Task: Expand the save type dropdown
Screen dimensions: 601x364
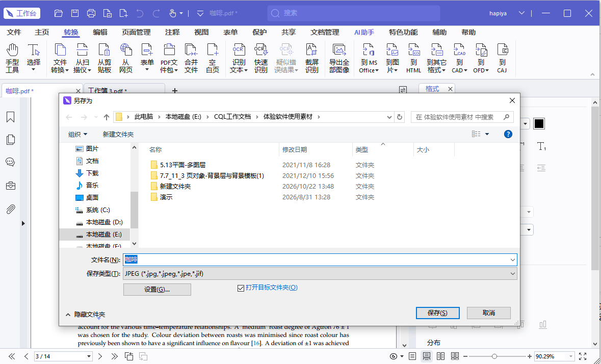Action: pyautogui.click(x=513, y=274)
